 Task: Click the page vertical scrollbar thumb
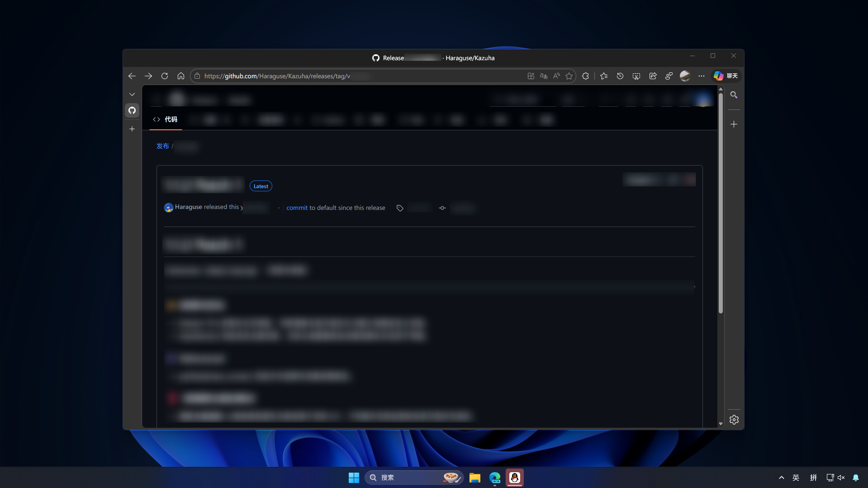point(721,204)
